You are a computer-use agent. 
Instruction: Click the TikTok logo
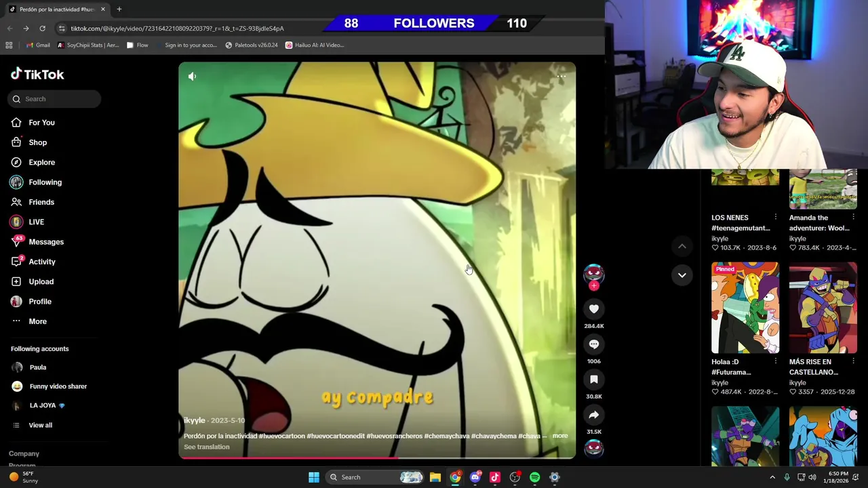[x=37, y=75]
